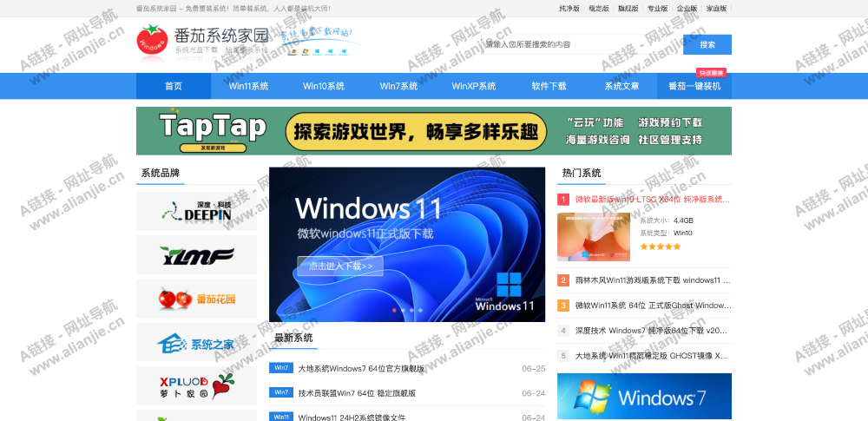Click the tomato Windows logo icon
The width and height of the screenshot is (868, 421).
coord(152,39)
